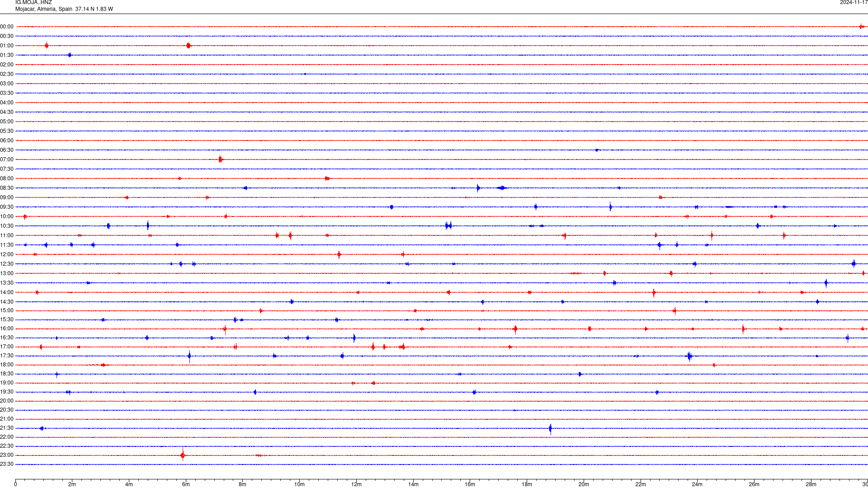Click the seismic event on the 00:00 trace
Image resolution: width=868 pixels, height=488 pixels.
(862, 27)
